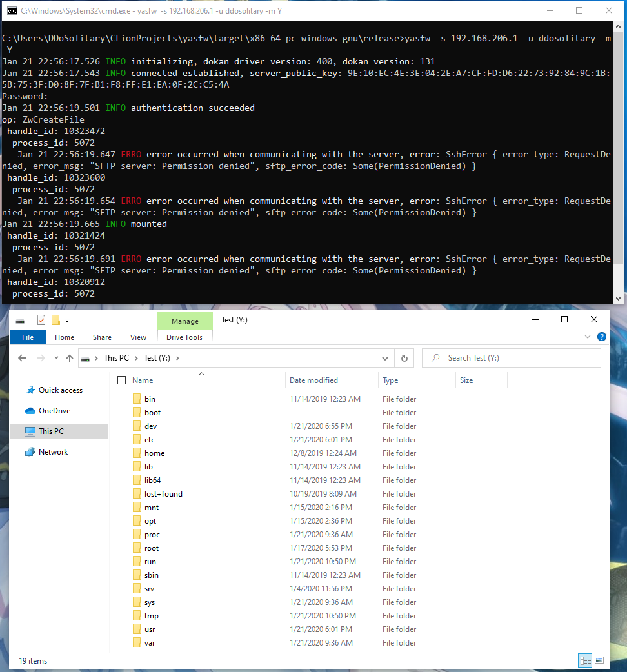
Task: Select the boot folder icon
Action: (x=137, y=413)
